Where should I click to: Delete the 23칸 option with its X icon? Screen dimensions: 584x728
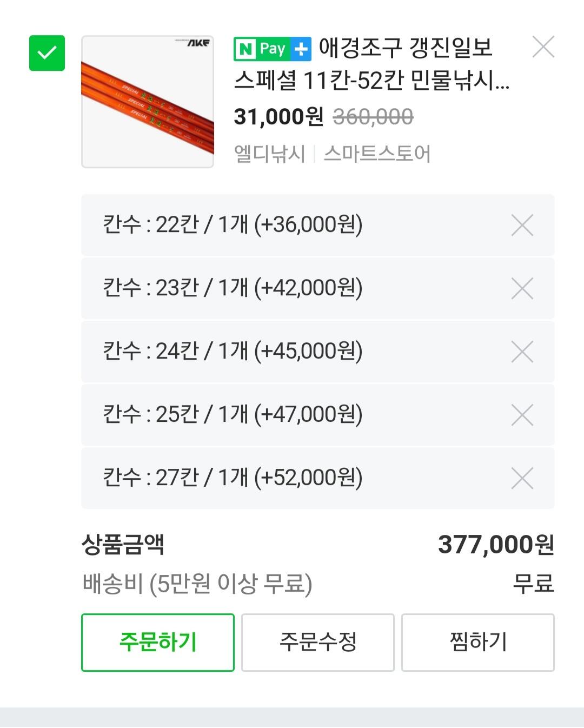point(522,288)
